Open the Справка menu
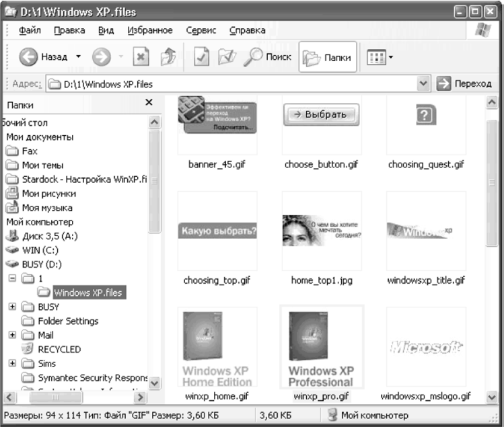 tap(247, 30)
